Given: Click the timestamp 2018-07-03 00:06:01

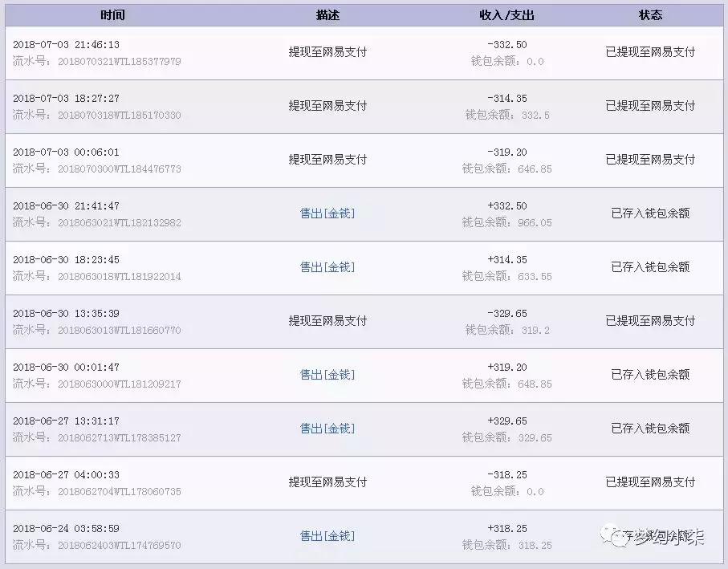Looking at the screenshot, I should 63,151.
